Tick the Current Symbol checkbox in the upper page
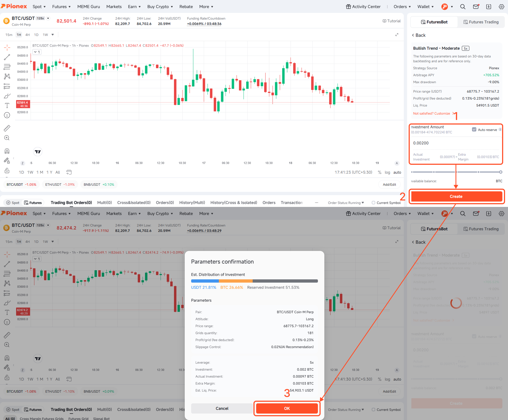This screenshot has height=420, width=508. click(373, 203)
